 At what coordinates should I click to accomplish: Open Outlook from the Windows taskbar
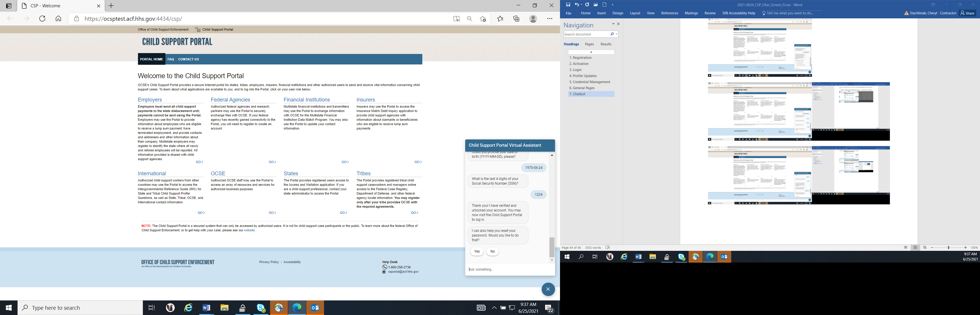(315, 308)
